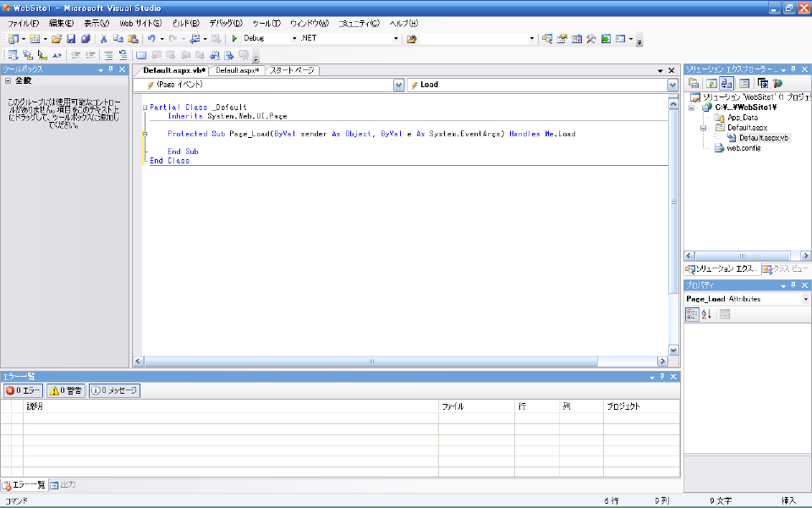Toggle the 0 メッセージ messages filter
Image resolution: width=812 pixels, height=508 pixels.
[x=114, y=390]
